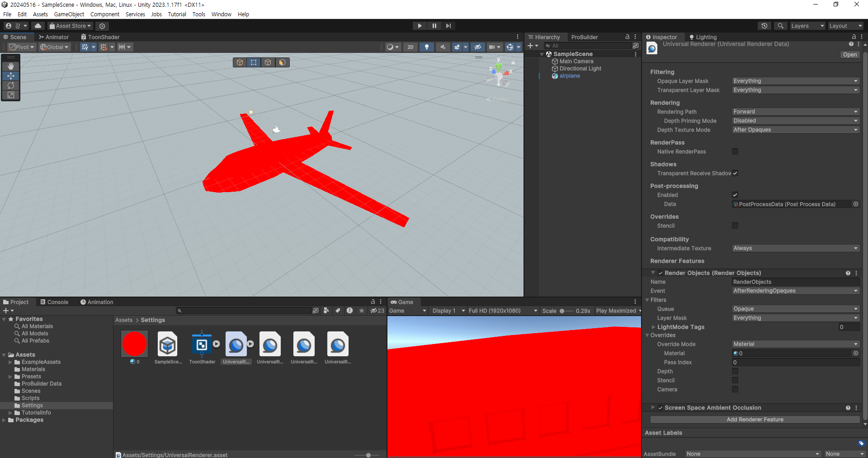The image size is (868, 458).
Task: Toggle grid snapping icon
Action: [x=104, y=47]
